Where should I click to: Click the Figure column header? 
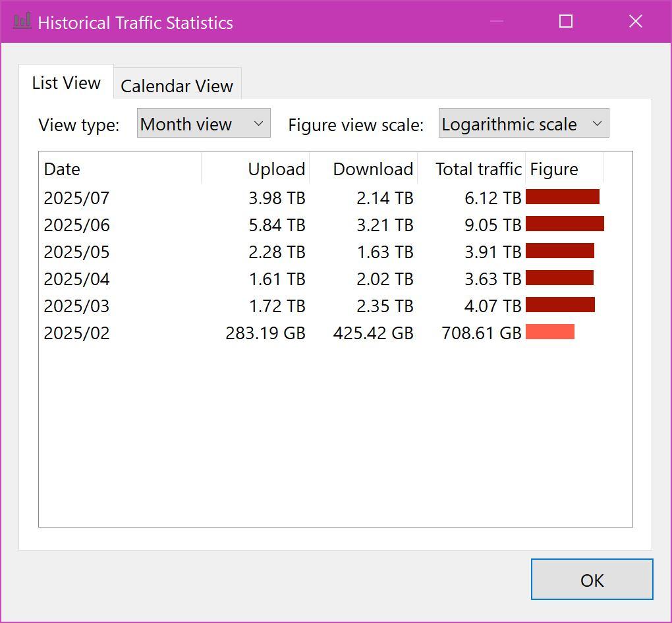564,169
